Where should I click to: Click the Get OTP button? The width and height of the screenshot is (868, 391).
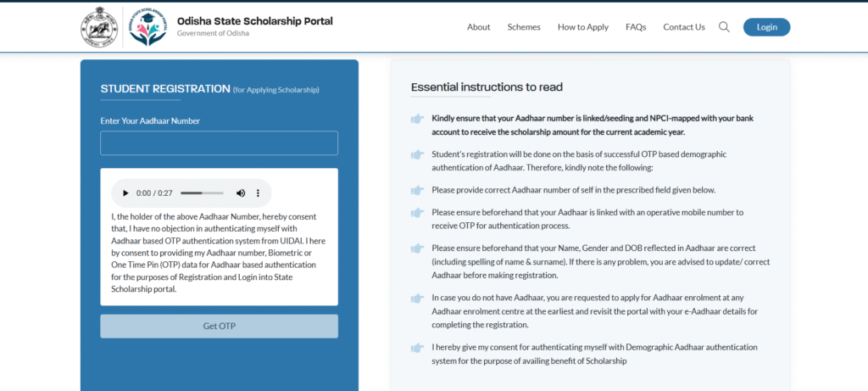219,327
